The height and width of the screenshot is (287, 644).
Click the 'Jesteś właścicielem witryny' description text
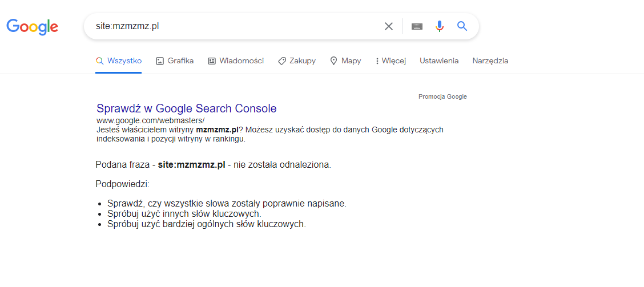click(x=270, y=134)
